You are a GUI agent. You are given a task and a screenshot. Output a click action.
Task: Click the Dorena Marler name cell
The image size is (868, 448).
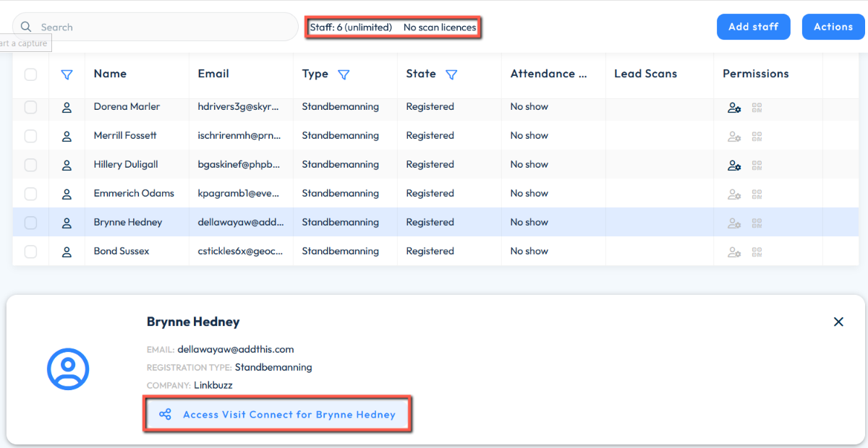point(127,107)
